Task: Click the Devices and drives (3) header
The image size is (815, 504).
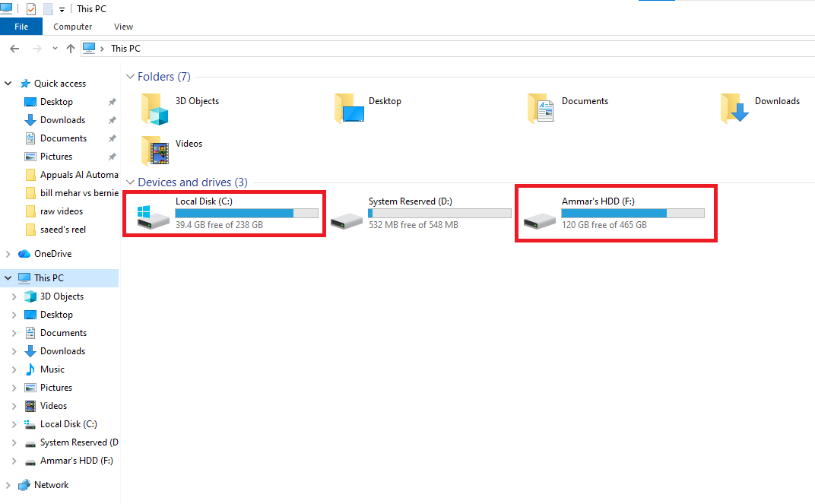Action: 192,182
